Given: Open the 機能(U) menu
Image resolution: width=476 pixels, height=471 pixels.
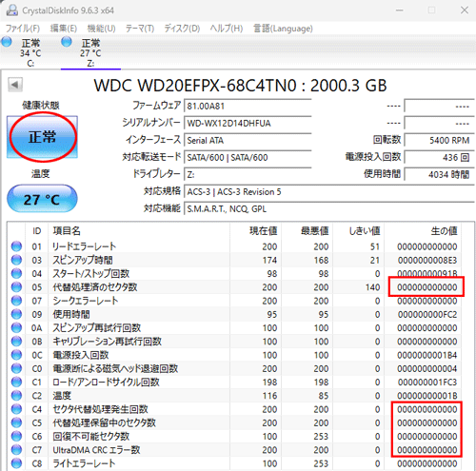Looking at the screenshot, I should [x=101, y=29].
